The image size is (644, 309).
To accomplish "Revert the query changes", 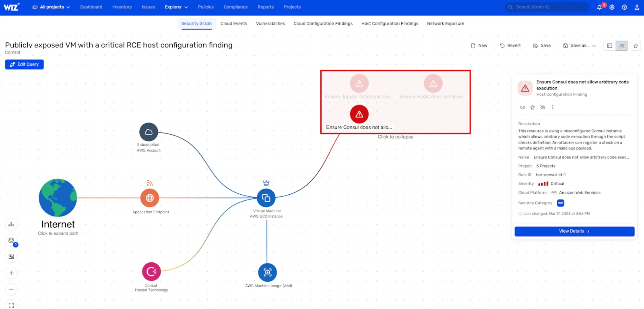I will [x=510, y=46].
